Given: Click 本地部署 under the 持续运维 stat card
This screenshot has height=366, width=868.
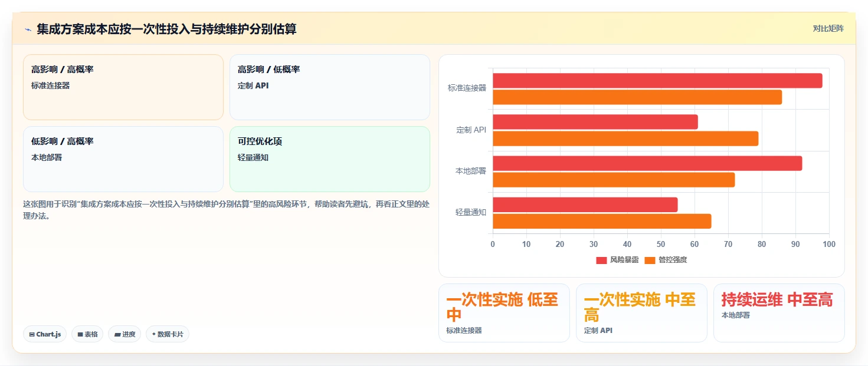Looking at the screenshot, I should tap(735, 315).
